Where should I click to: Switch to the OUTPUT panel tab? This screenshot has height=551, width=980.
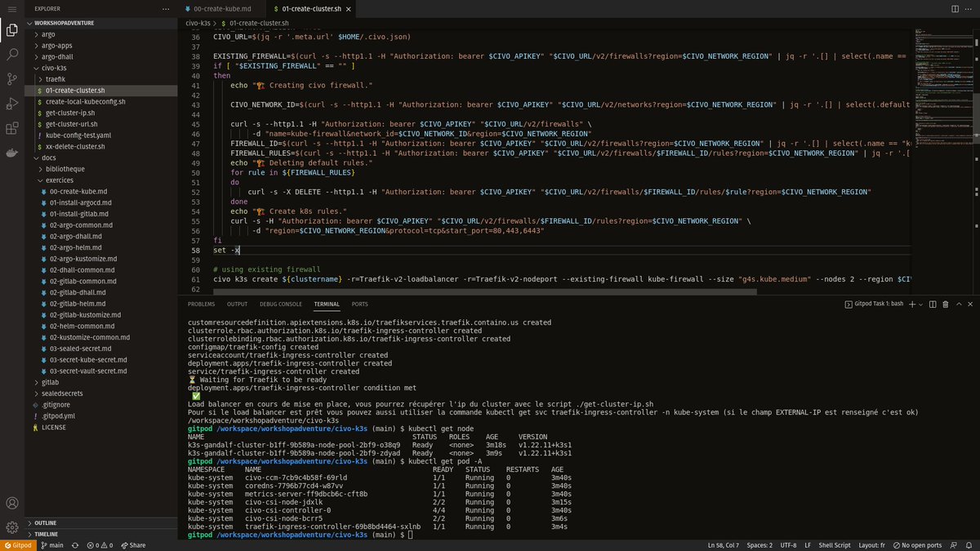pos(237,304)
